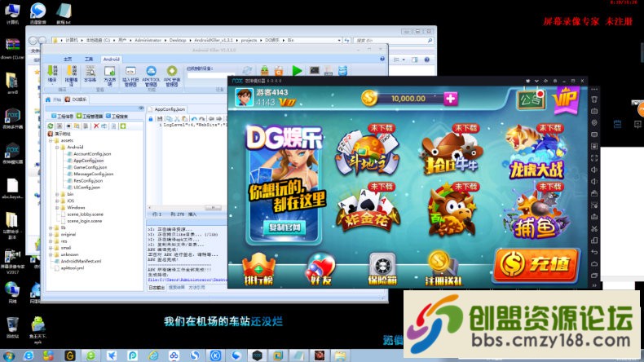Click the Windows Start button
The image size is (644, 362).
8,355
